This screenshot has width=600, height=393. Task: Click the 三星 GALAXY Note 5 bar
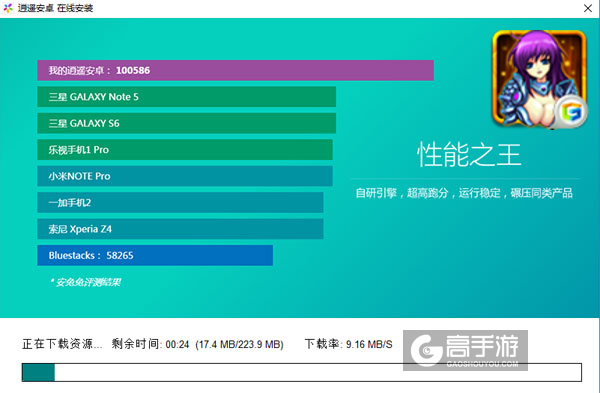[186, 97]
